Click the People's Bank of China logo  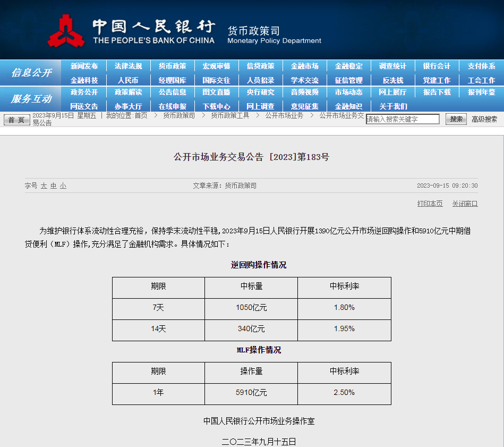(66, 31)
